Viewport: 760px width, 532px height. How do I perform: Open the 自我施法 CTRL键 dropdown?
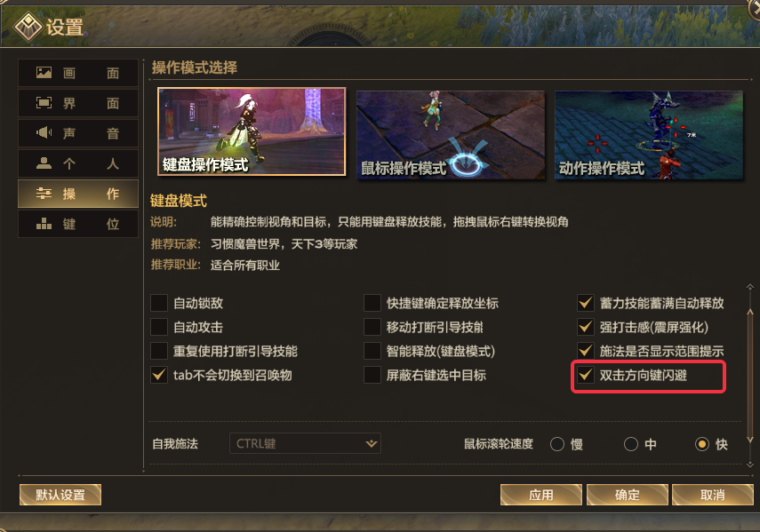tap(305, 443)
